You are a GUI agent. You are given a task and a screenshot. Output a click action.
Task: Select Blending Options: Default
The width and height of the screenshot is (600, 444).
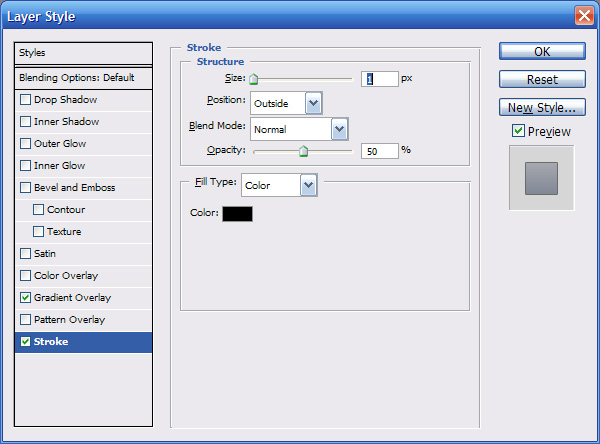pyautogui.click(x=83, y=78)
